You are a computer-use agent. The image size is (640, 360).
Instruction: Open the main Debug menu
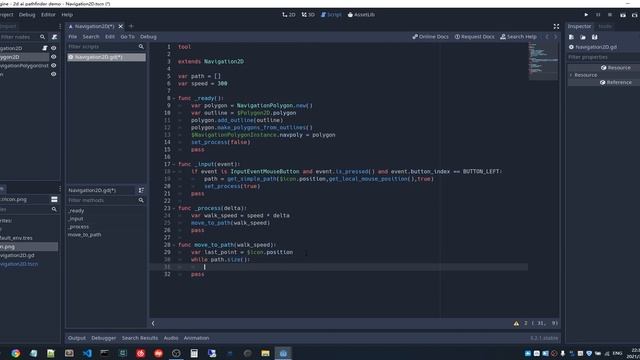click(27, 15)
